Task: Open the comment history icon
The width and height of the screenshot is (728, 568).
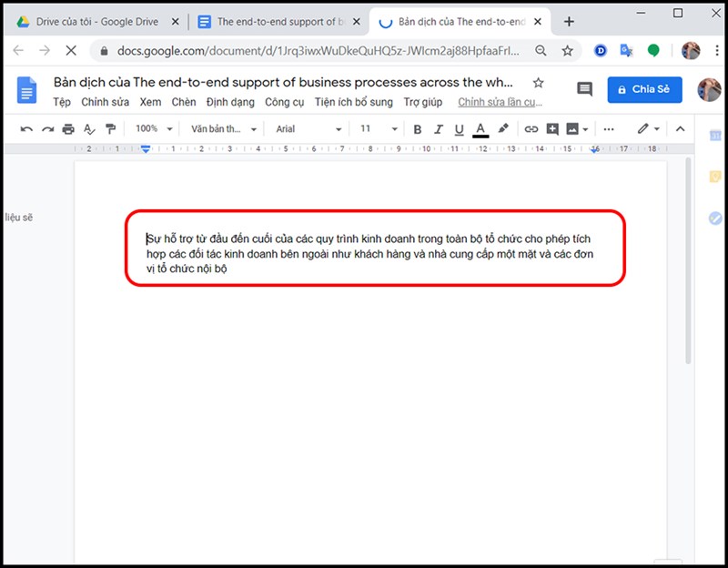Action: [584, 88]
